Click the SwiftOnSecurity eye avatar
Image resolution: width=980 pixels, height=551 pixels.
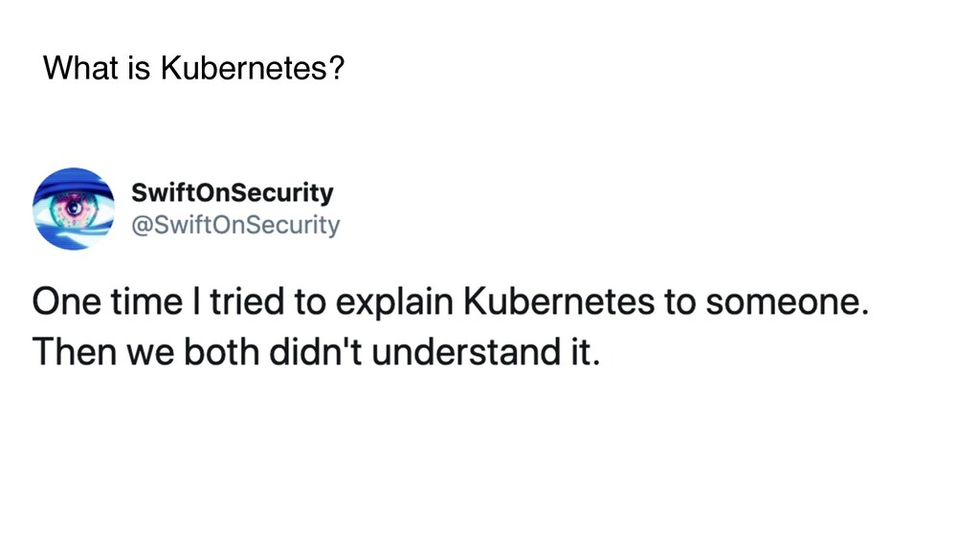[74, 209]
